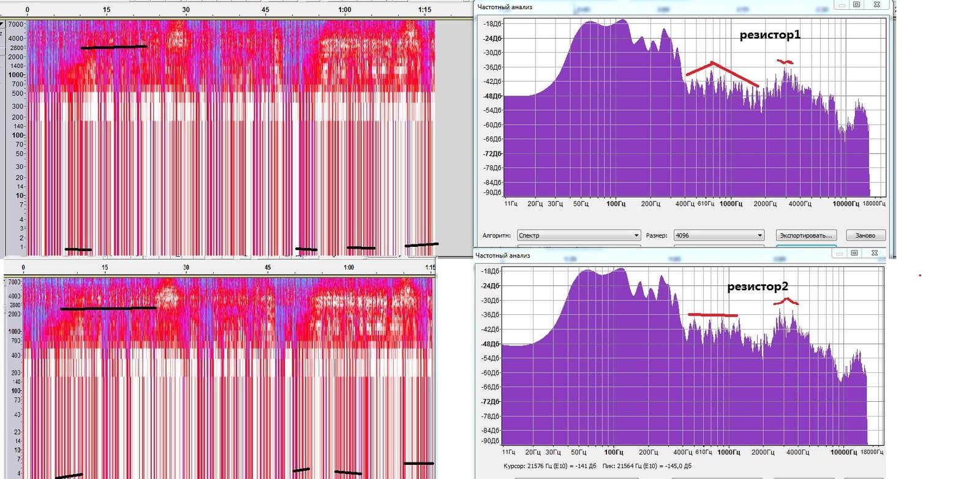Click the 1:15 mark on the upper timeline ruler

424,10
